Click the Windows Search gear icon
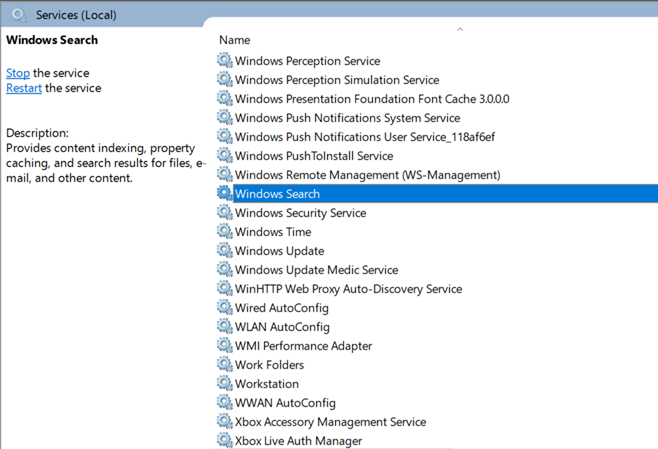 click(225, 194)
